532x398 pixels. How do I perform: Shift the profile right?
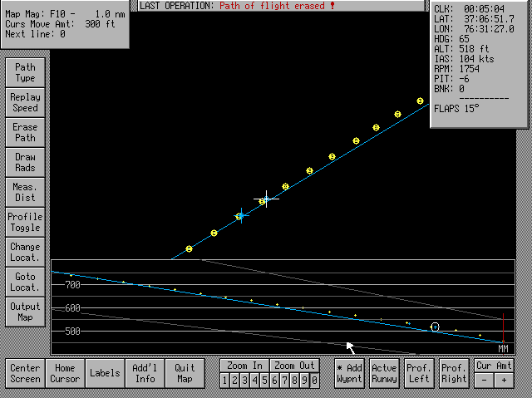tap(455, 373)
